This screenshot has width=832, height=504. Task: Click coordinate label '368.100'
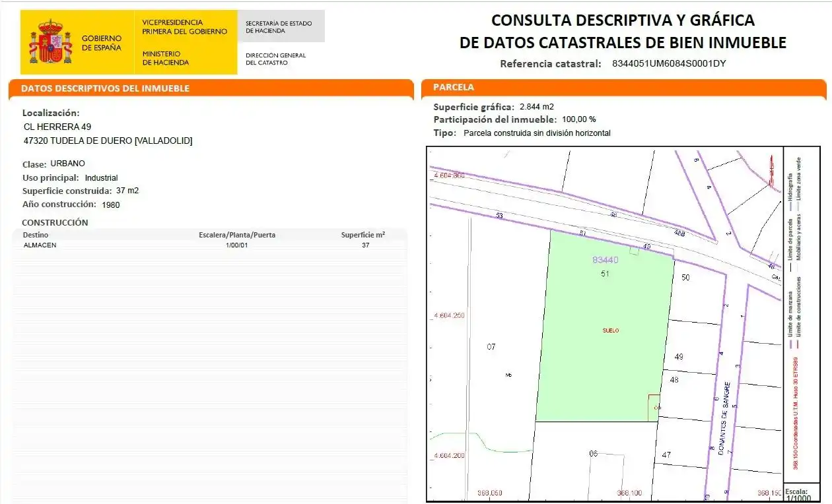click(x=629, y=493)
